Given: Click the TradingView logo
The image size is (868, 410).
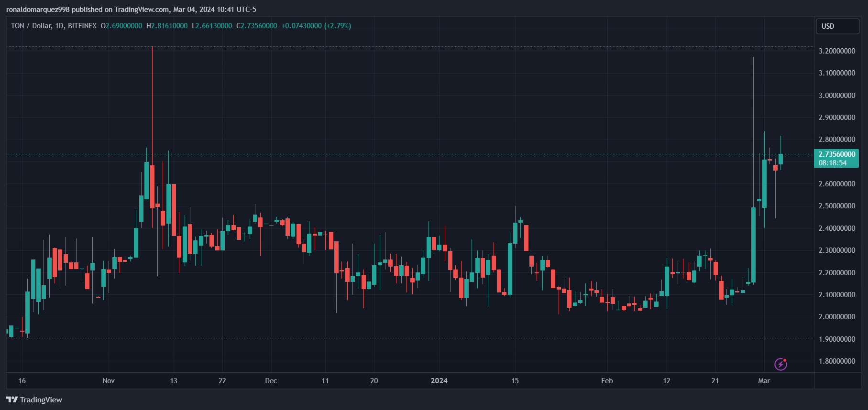Looking at the screenshot, I should point(34,399).
